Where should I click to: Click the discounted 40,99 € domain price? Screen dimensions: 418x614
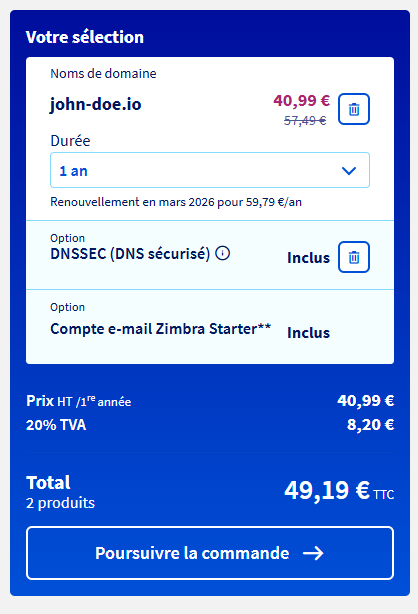point(302,101)
